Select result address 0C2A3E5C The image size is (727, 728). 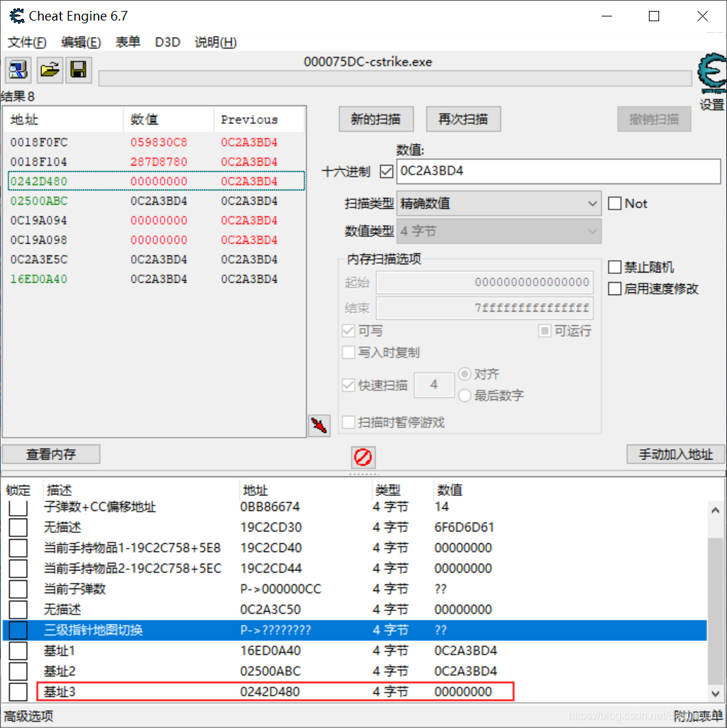click(x=39, y=260)
